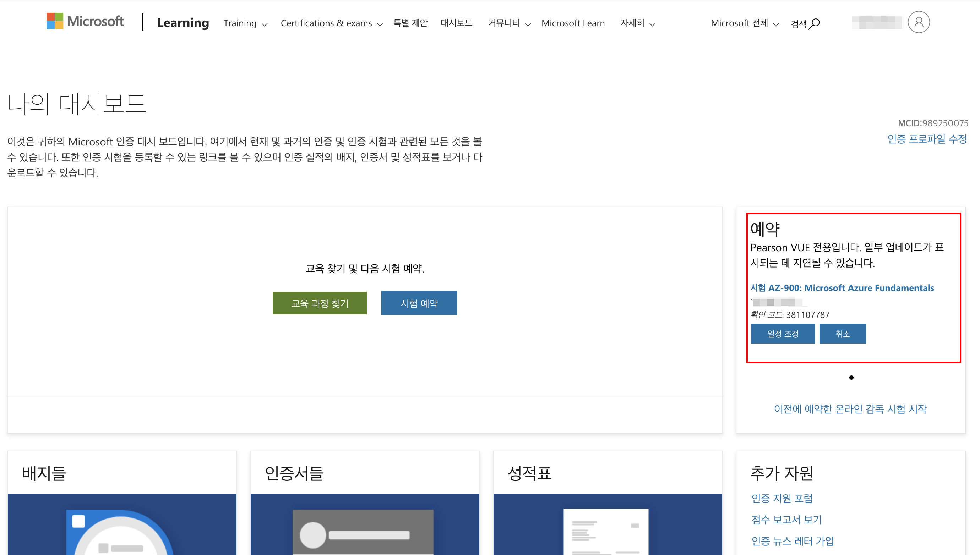Click 이전에 예약한 온라인 감독 시험 시작 link
The height and width of the screenshot is (555, 980).
click(x=850, y=409)
